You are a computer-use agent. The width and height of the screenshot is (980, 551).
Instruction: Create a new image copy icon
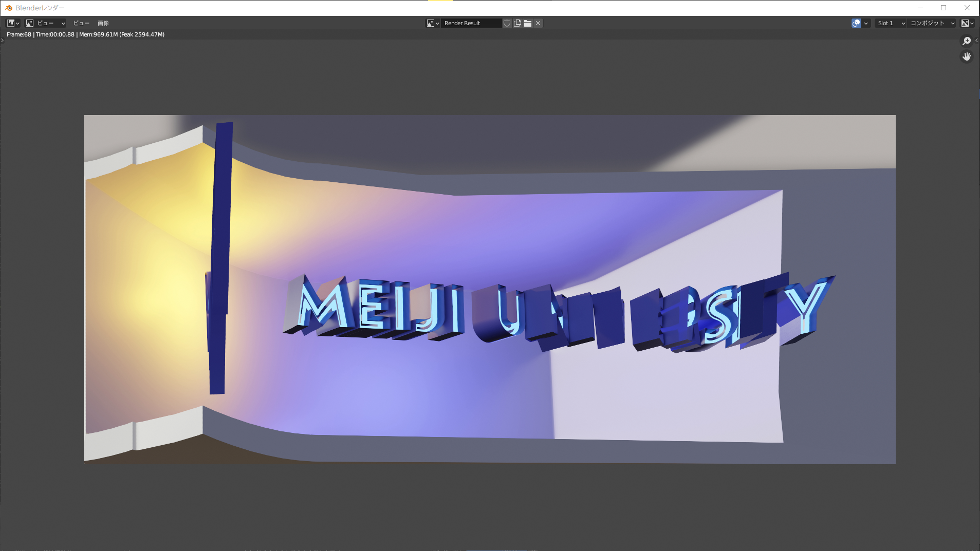(x=517, y=23)
